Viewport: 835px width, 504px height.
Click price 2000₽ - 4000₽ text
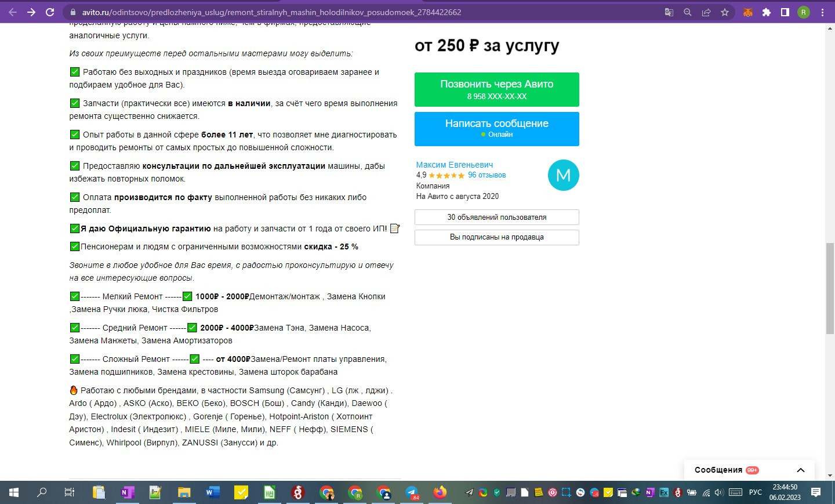[227, 328]
